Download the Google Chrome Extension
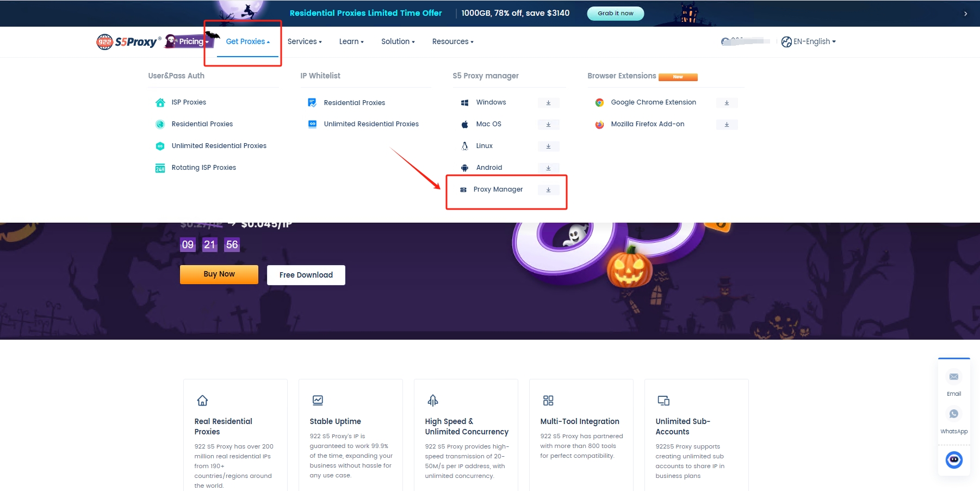The image size is (980, 491). coord(727,103)
